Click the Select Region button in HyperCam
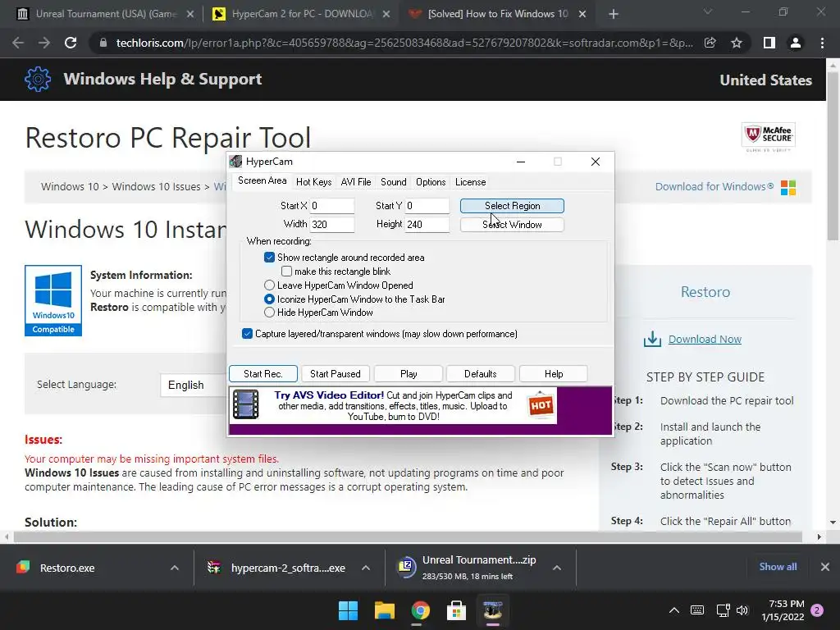The width and height of the screenshot is (840, 630). (x=512, y=206)
